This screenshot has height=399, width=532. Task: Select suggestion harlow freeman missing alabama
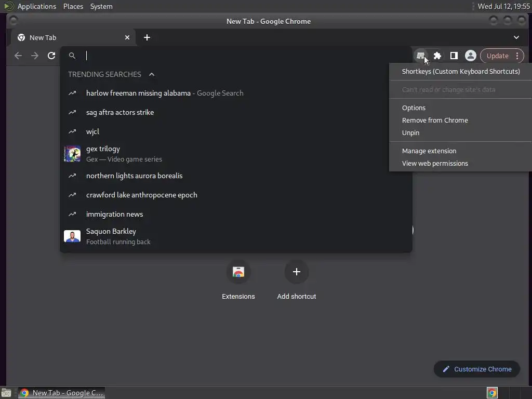click(236, 93)
